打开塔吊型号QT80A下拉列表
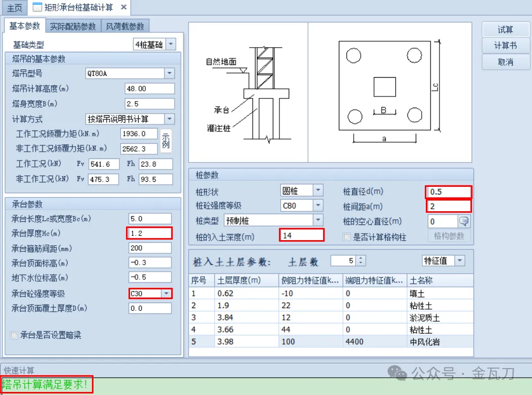532x395 pixels. [170, 73]
